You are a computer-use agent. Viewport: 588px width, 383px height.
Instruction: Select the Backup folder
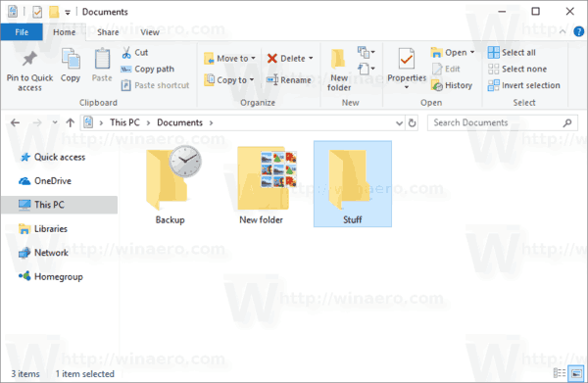pos(171,184)
